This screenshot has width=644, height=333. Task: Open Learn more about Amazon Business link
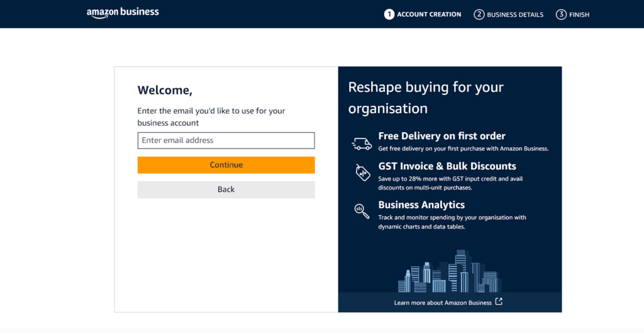(443, 303)
